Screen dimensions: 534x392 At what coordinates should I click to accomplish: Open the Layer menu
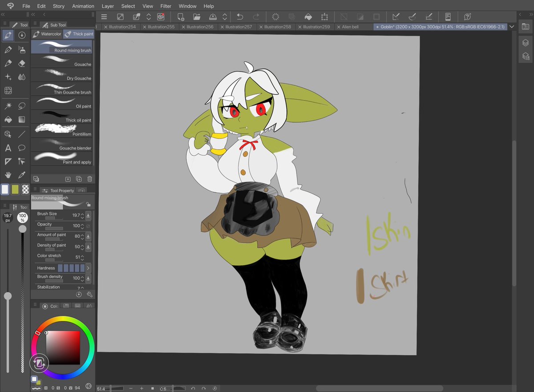(108, 6)
